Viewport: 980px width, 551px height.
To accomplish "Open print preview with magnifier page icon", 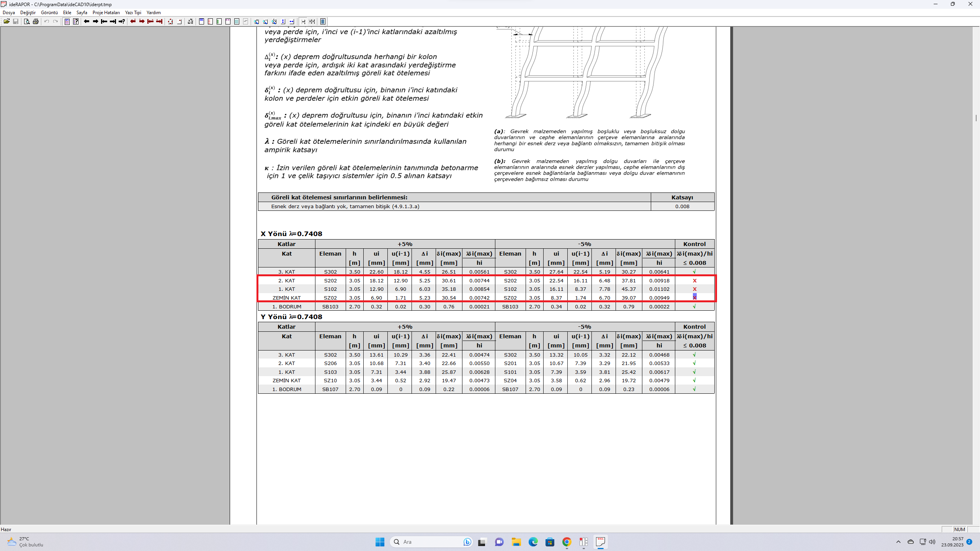I will (x=27, y=21).
